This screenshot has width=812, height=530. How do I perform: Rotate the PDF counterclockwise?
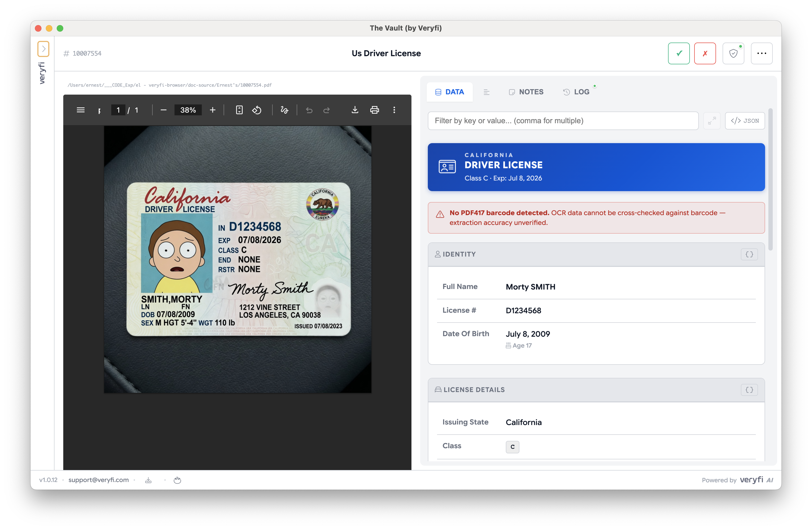257,110
